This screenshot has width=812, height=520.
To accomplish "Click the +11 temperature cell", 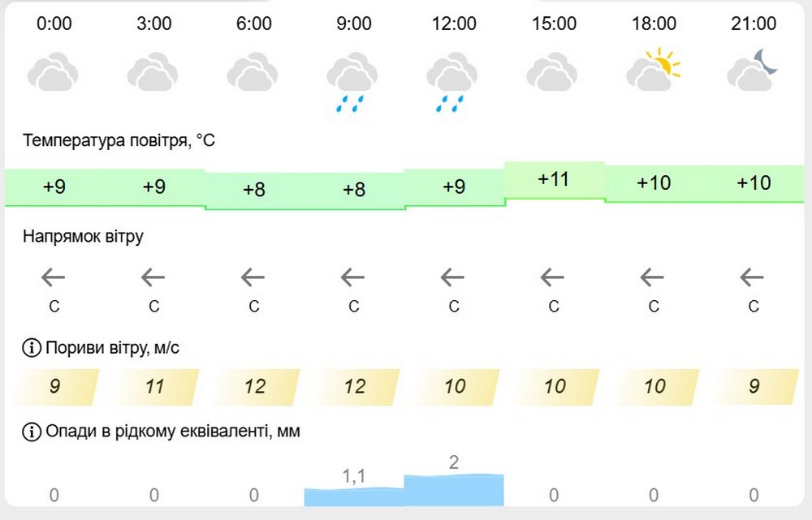I will [x=554, y=179].
